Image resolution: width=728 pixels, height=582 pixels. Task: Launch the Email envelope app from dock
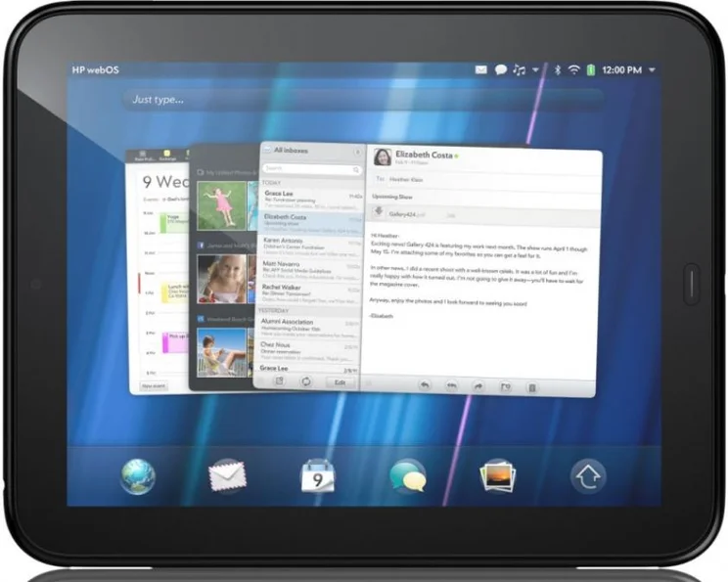(x=227, y=475)
